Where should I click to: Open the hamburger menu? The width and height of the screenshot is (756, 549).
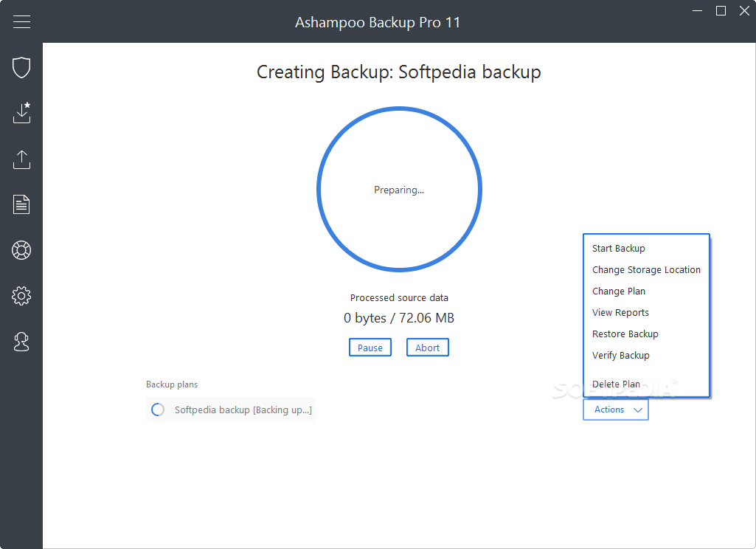(x=21, y=21)
